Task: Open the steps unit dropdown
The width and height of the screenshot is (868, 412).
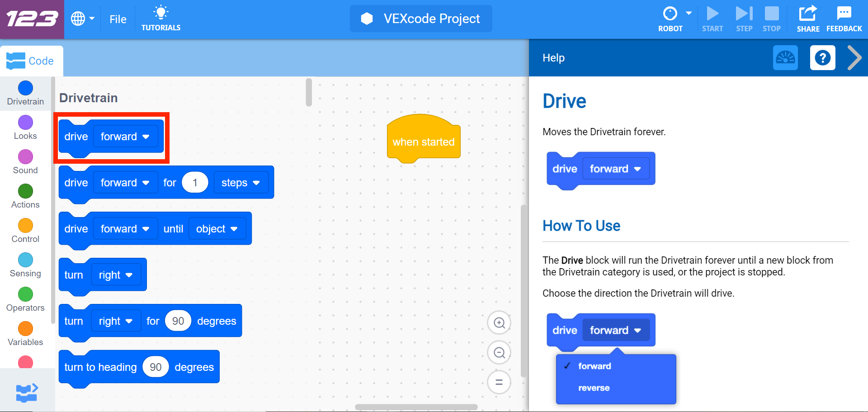Action: (241, 182)
